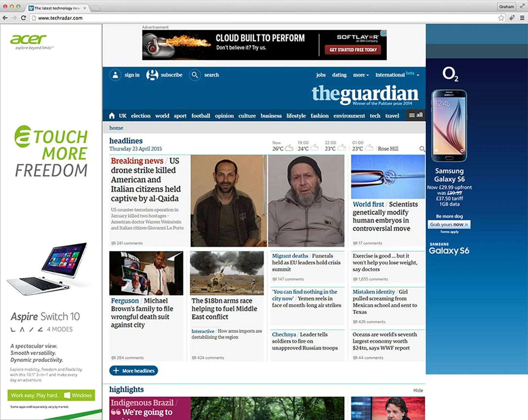Screen dimensions: 528x420
Task: Click the search magnifier icon in header
Action: (195, 75)
